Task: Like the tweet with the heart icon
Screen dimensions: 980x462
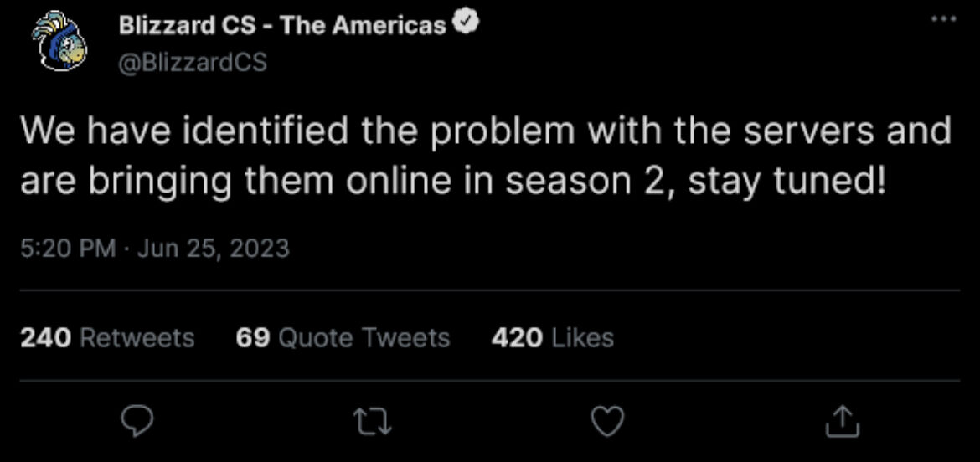Action: point(607,423)
